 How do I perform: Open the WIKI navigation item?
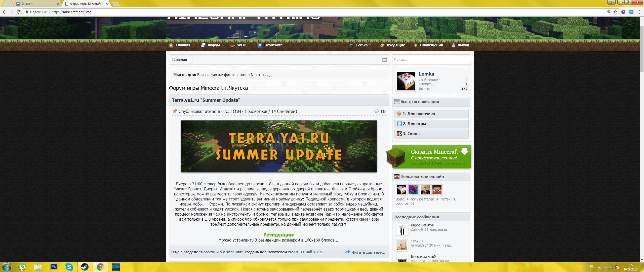click(x=238, y=45)
